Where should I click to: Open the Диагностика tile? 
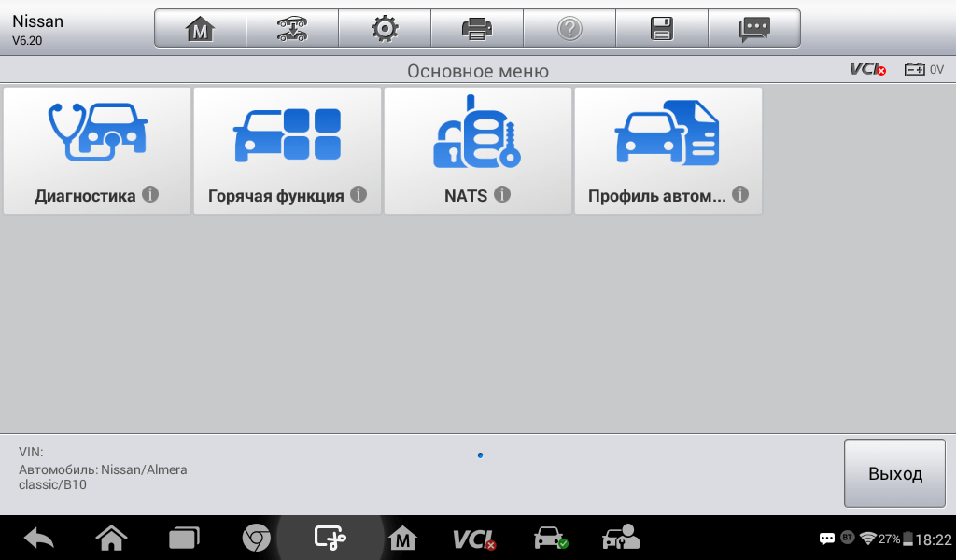click(x=97, y=150)
